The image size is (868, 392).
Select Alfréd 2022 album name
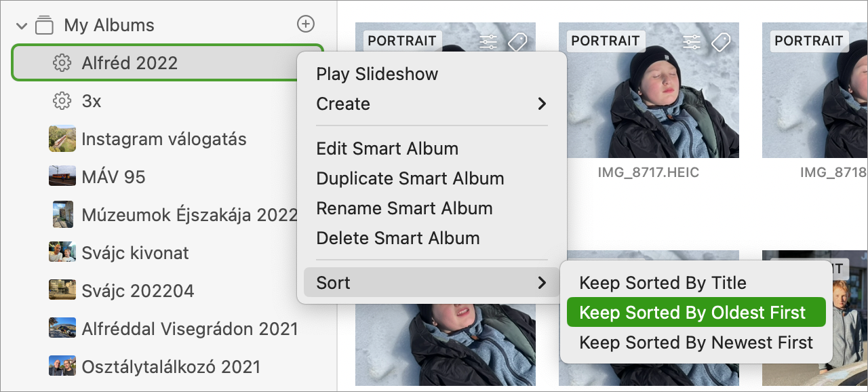coord(130,63)
